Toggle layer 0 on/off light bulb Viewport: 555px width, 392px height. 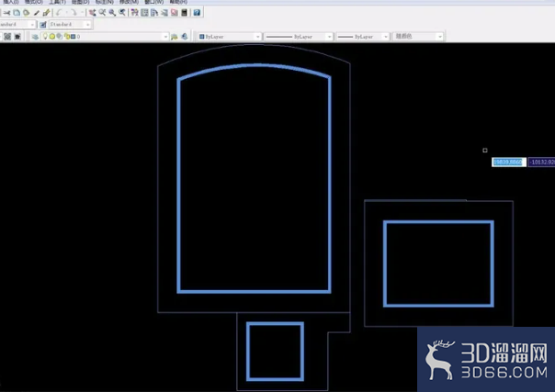pos(45,37)
